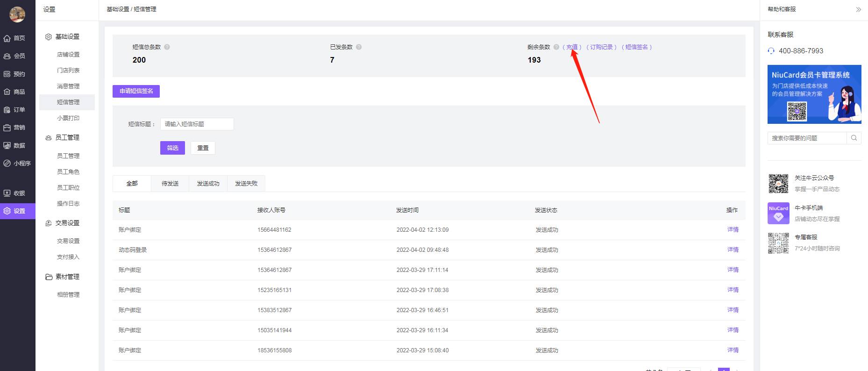
Task: Click the 关注牛云公众号 QR code
Action: pyautogui.click(x=778, y=184)
